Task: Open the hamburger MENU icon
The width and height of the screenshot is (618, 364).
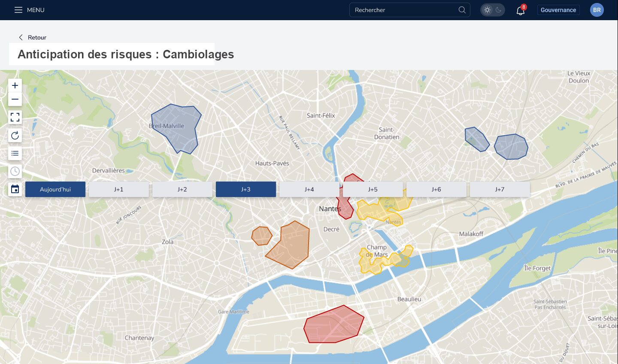Action: [18, 10]
